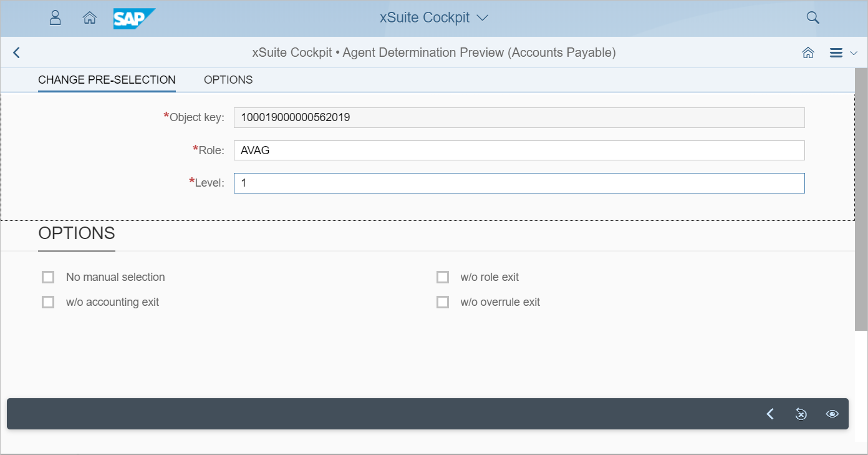Click the home icon beside SAP logo

point(90,17)
